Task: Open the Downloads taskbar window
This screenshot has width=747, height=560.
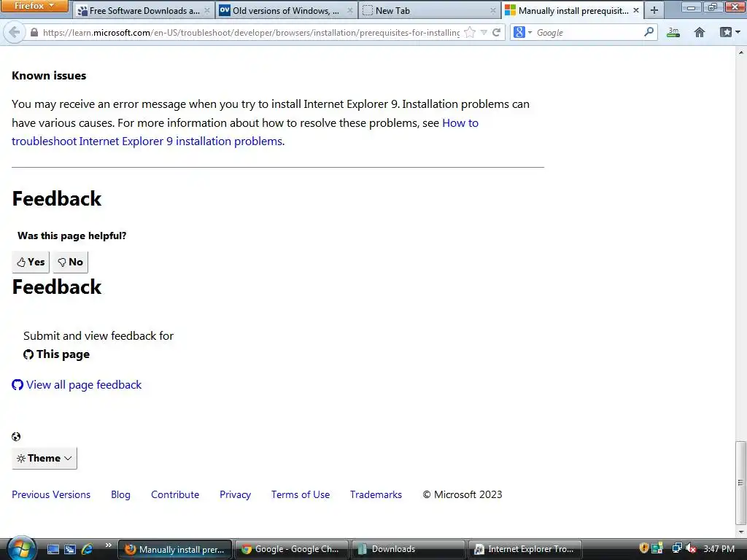Action: pyautogui.click(x=408, y=549)
